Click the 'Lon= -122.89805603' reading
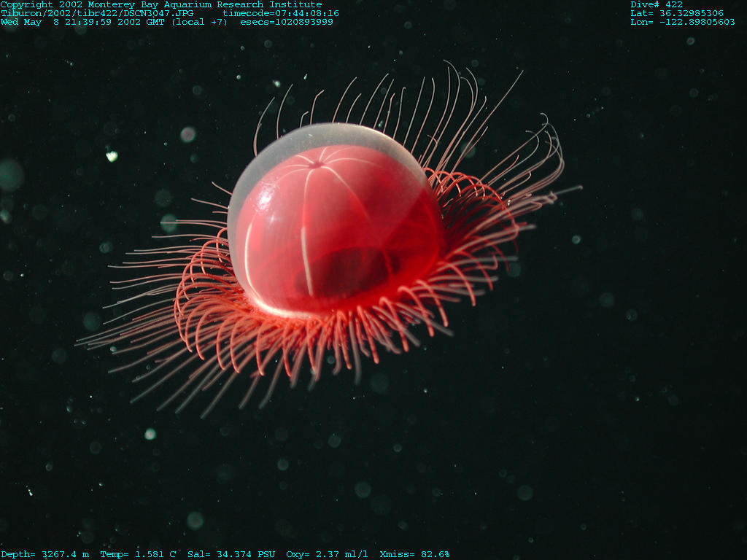Screen dimensions: 747x560 coord(683,22)
